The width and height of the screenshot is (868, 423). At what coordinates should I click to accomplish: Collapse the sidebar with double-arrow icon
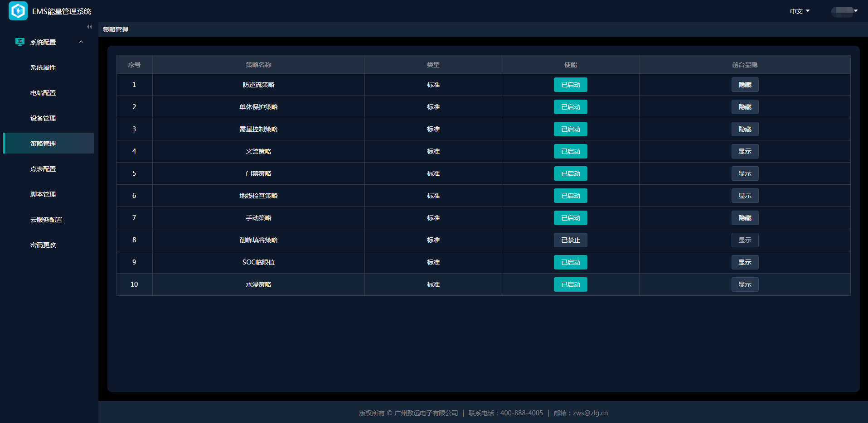(89, 27)
